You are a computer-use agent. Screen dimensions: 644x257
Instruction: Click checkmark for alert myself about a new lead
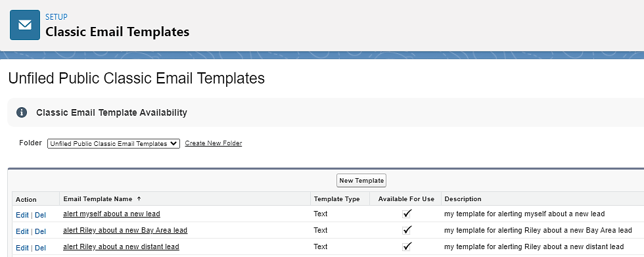pos(407,214)
